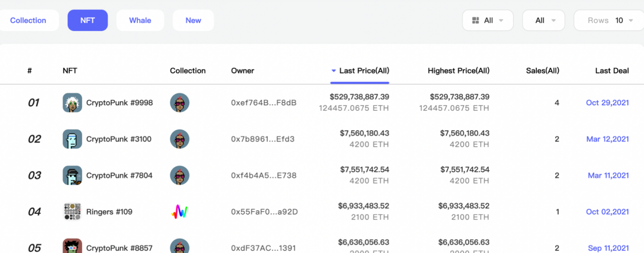The height and width of the screenshot is (253, 644).
Task: Click CryptoPunk #9998 avatar thumbnail
Action: pyautogui.click(x=72, y=103)
